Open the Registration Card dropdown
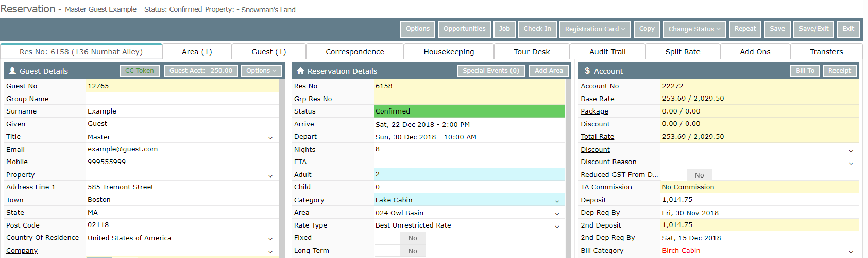 point(595,29)
